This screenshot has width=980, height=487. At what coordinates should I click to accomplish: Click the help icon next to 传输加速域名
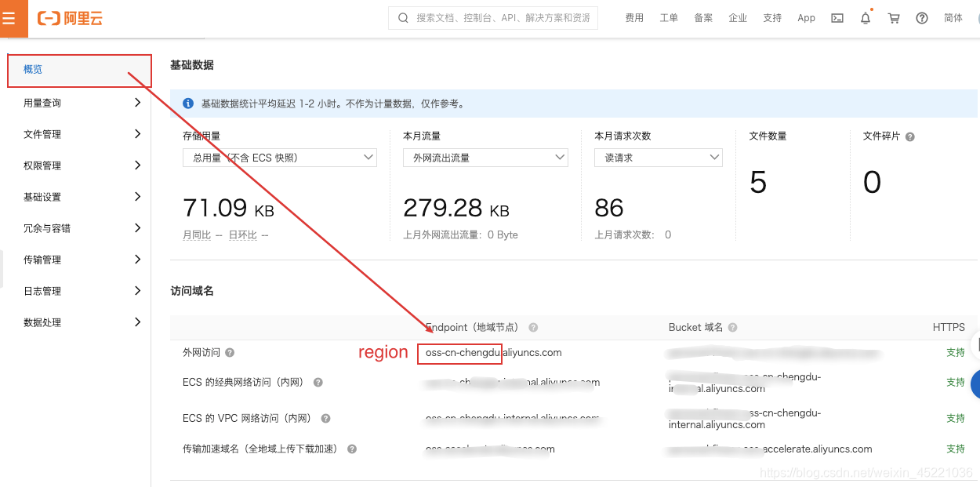pos(352,449)
